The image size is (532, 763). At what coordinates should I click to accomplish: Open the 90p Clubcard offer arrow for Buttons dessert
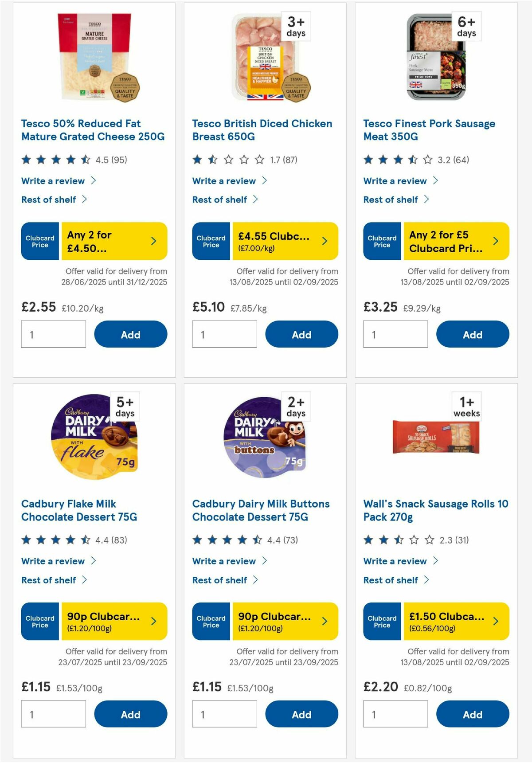point(325,622)
